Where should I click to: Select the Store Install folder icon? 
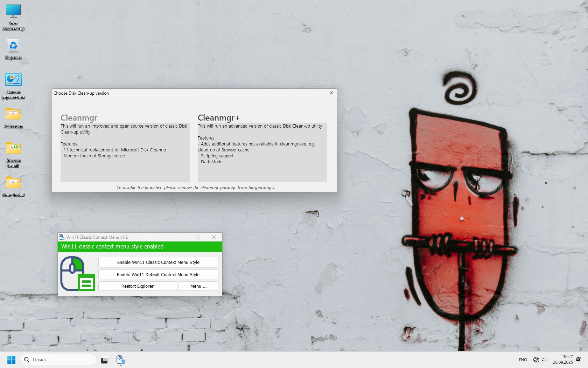(13, 186)
